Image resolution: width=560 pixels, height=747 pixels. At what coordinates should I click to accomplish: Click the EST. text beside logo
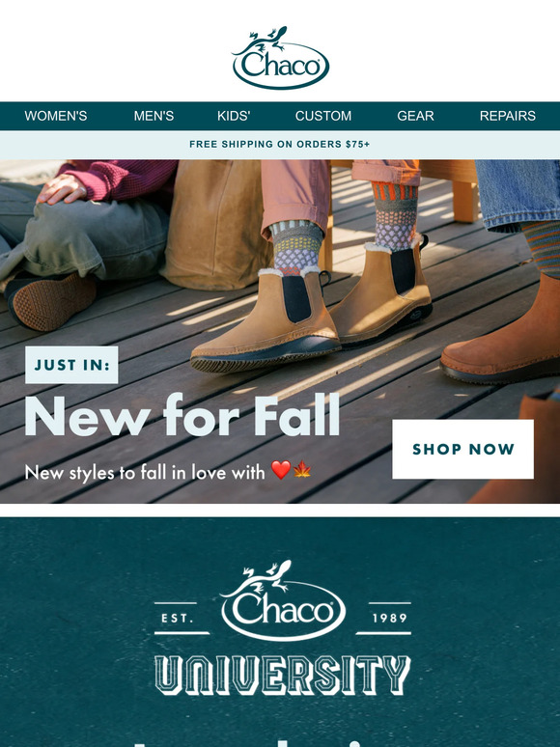[x=178, y=619]
